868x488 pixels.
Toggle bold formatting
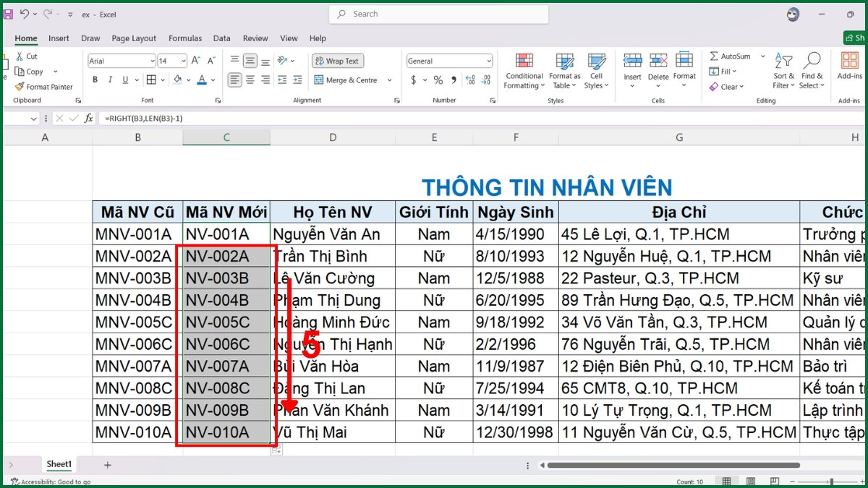point(95,80)
